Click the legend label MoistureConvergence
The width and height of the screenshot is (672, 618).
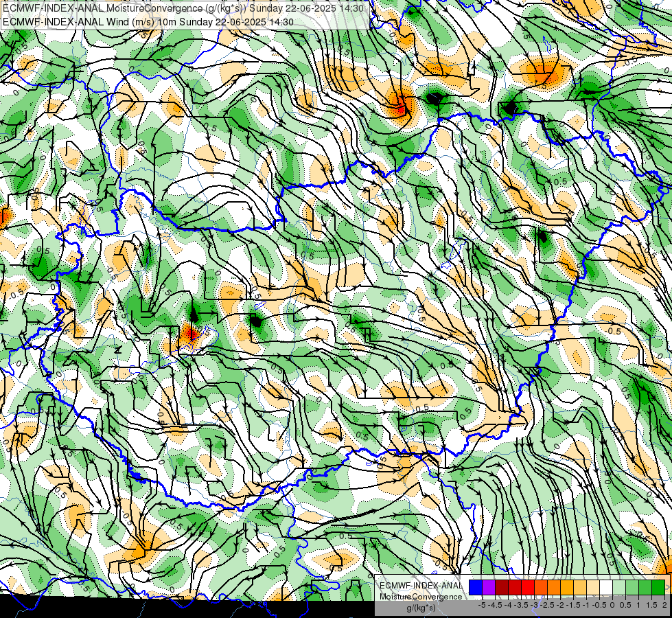point(421,597)
